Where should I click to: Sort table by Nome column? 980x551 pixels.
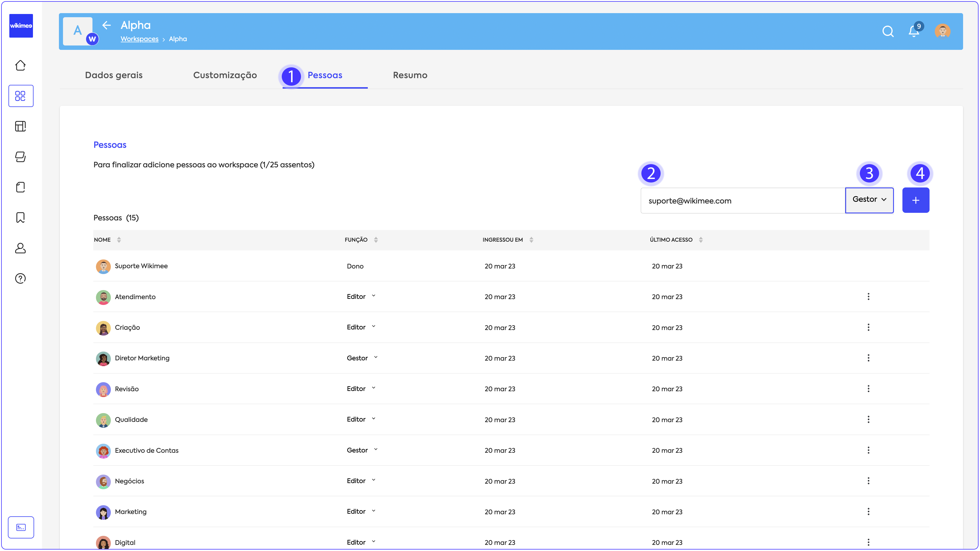[x=119, y=240]
